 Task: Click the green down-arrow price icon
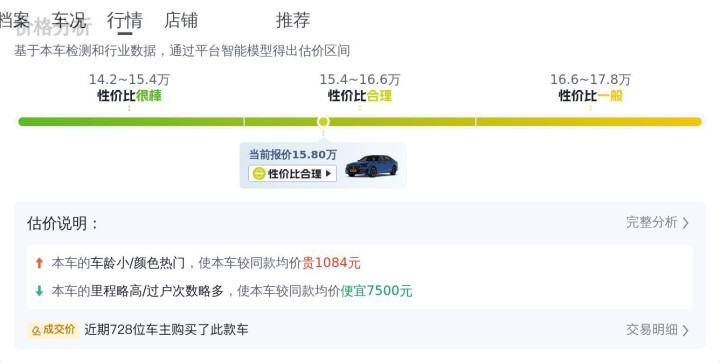coord(39,290)
